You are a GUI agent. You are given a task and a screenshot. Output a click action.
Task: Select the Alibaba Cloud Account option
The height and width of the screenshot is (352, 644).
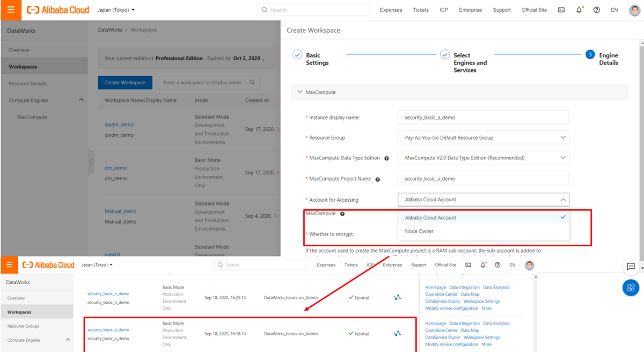(x=483, y=218)
